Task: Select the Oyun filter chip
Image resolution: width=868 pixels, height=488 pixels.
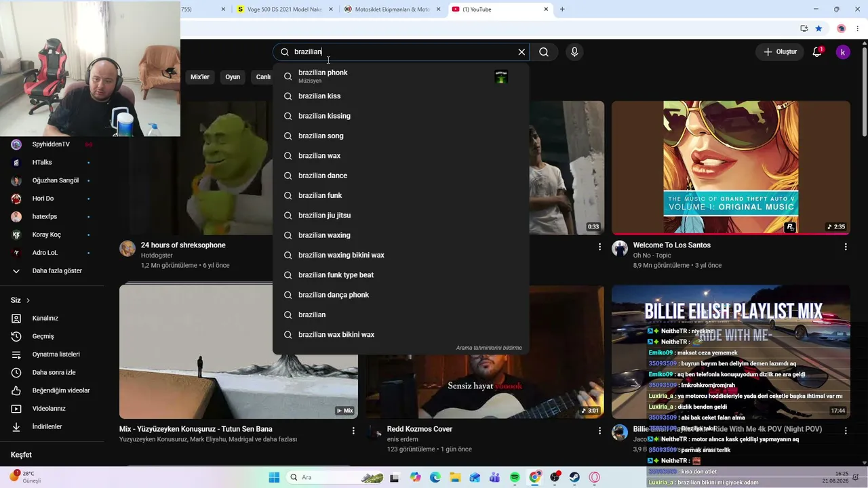Action: pyautogui.click(x=233, y=77)
